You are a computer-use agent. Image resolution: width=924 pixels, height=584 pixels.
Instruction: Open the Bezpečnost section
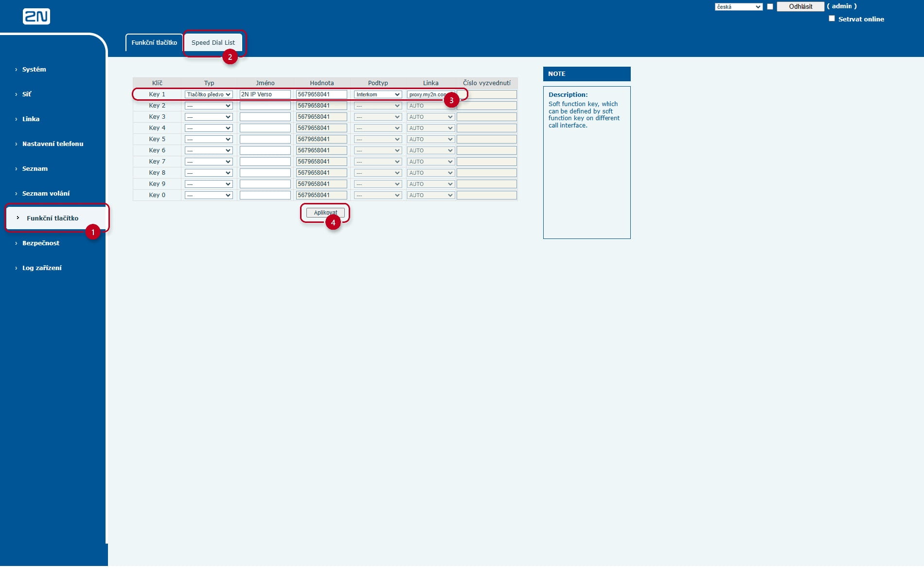pyautogui.click(x=41, y=243)
